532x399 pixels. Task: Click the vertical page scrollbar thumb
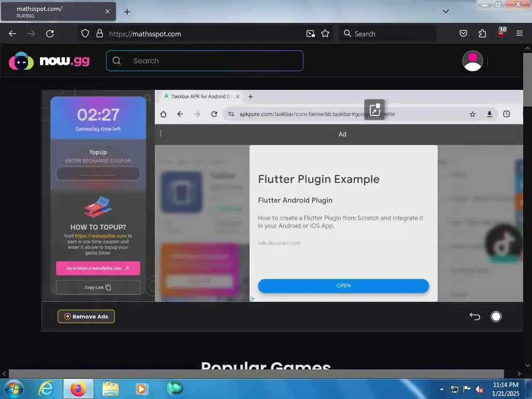pos(528,79)
